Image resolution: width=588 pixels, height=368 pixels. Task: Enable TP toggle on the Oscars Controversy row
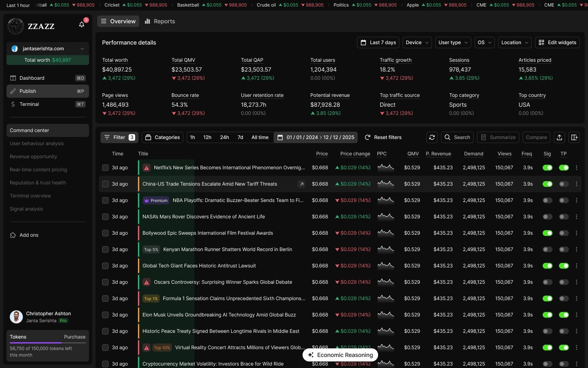(564, 282)
